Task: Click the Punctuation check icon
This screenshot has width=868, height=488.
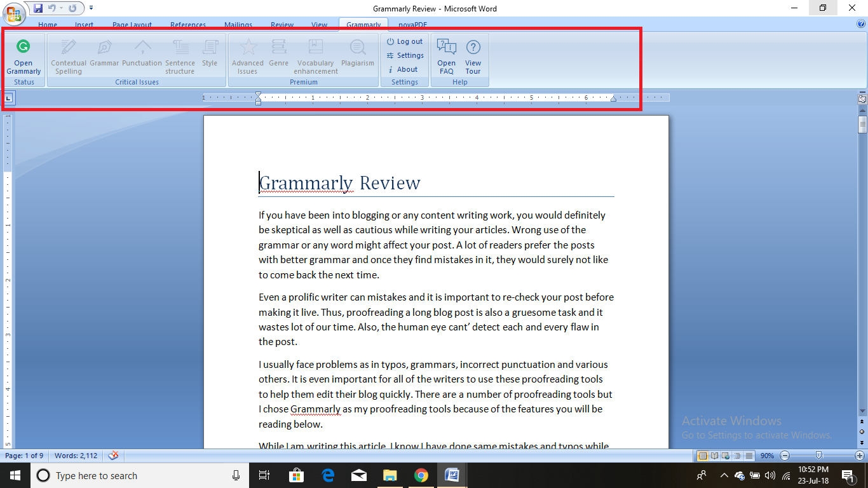Action: click(x=142, y=48)
